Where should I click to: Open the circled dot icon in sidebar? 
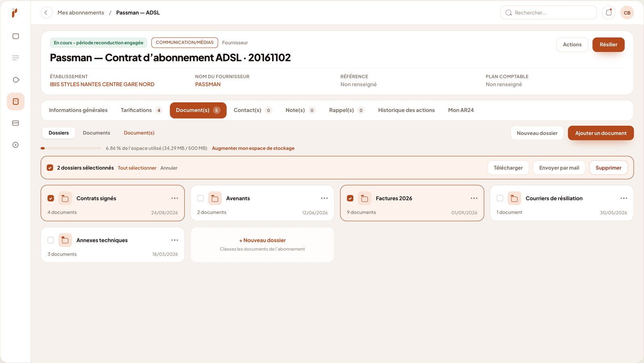pyautogui.click(x=16, y=145)
